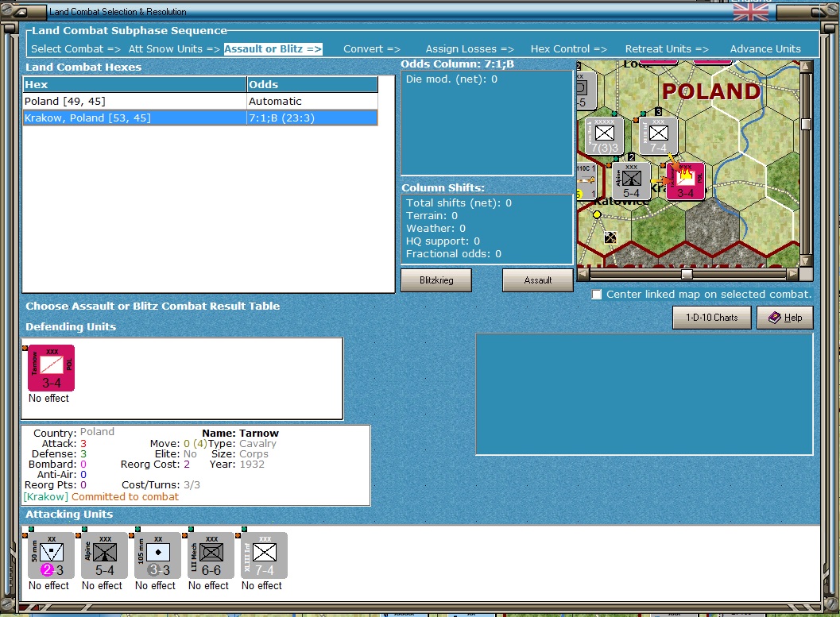This screenshot has width=840, height=617.
Task: Select the Tarnow Polish cavalry defending unit
Action: [x=51, y=368]
